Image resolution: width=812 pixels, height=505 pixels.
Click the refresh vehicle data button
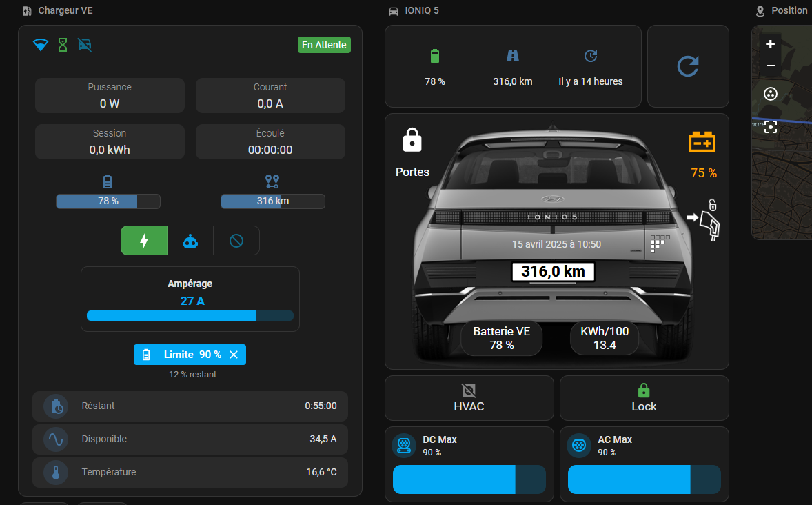[688, 66]
